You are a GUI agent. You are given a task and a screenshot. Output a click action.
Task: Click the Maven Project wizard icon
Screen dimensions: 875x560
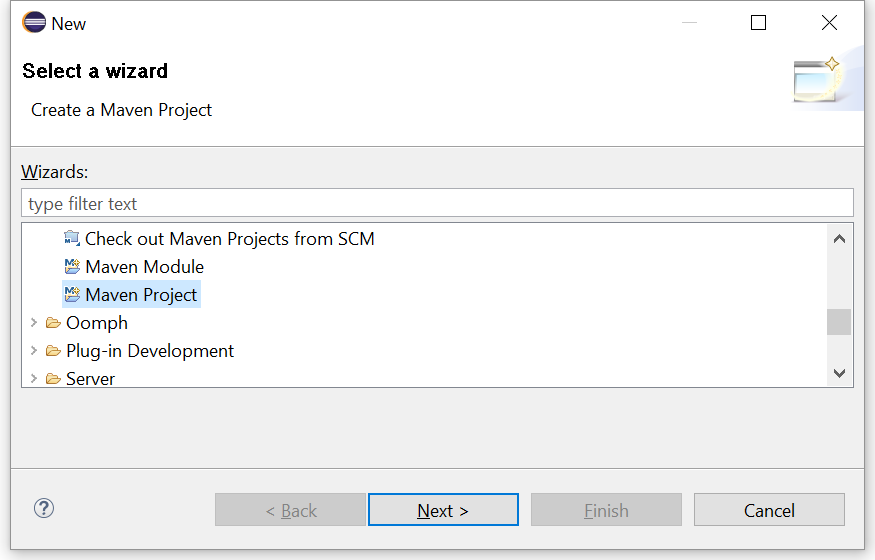[x=72, y=294]
